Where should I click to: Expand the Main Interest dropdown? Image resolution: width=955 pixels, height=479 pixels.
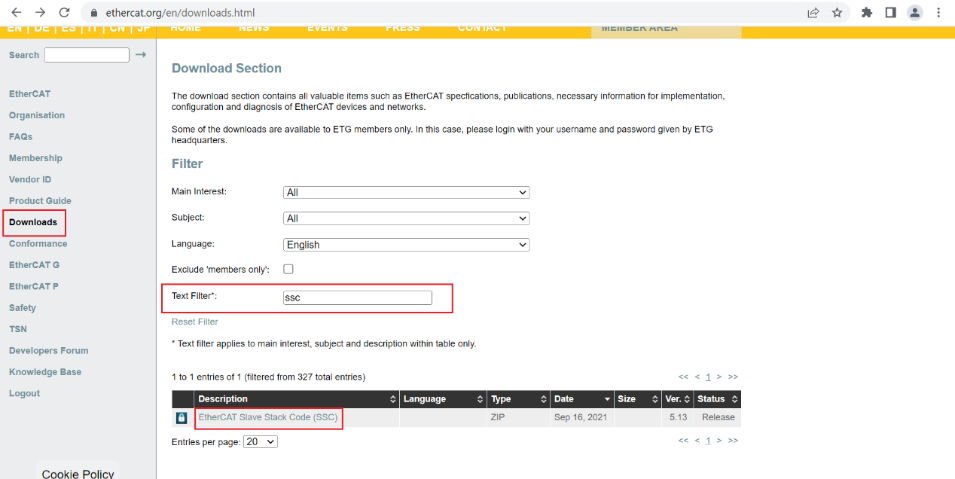pyautogui.click(x=406, y=192)
